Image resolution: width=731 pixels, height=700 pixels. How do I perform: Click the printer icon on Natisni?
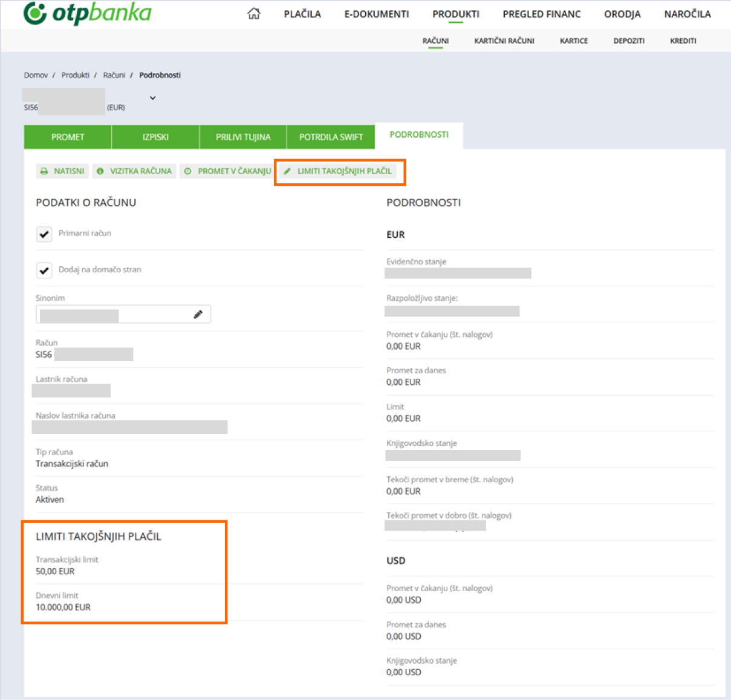click(44, 171)
